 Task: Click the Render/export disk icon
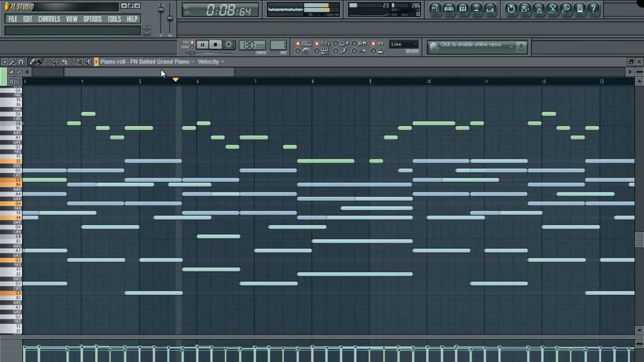click(538, 9)
